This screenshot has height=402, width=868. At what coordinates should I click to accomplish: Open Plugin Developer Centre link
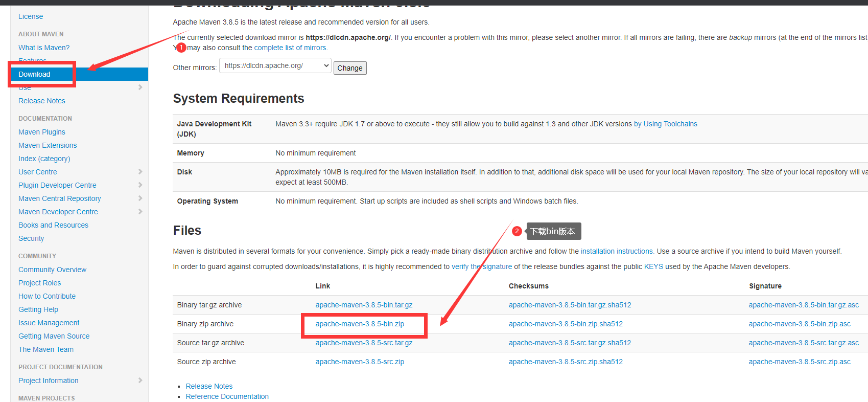tap(57, 185)
